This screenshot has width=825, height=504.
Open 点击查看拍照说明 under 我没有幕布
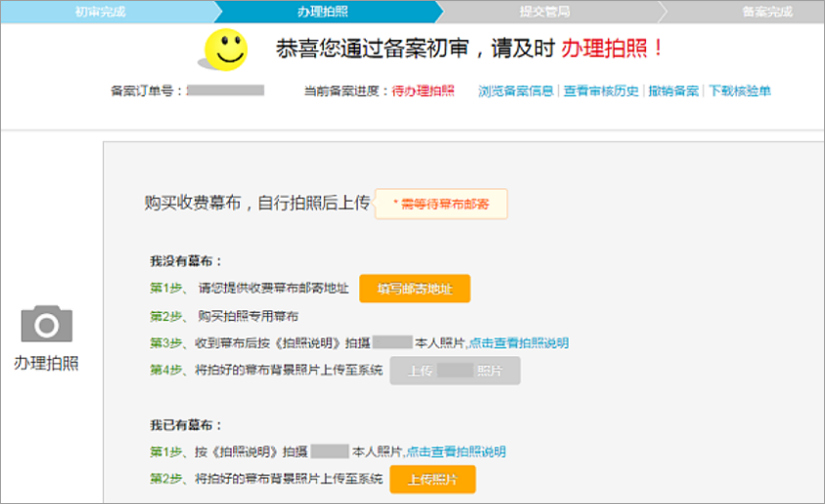tap(519, 344)
